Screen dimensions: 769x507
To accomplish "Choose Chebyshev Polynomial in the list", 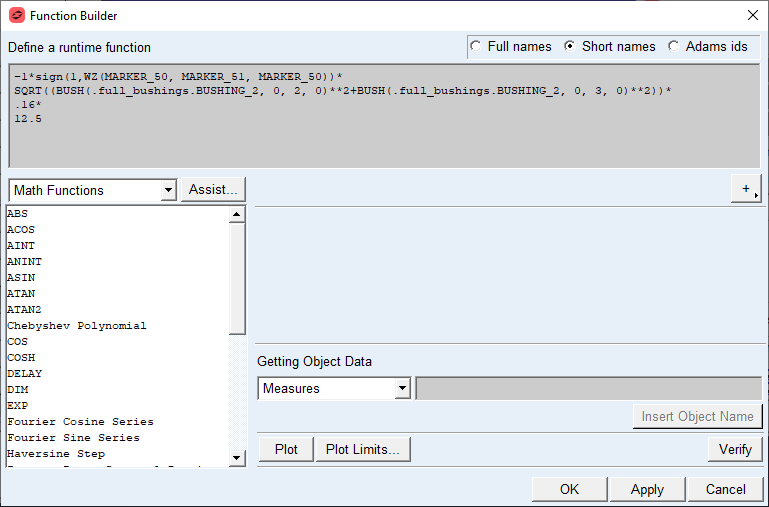I will point(76,326).
